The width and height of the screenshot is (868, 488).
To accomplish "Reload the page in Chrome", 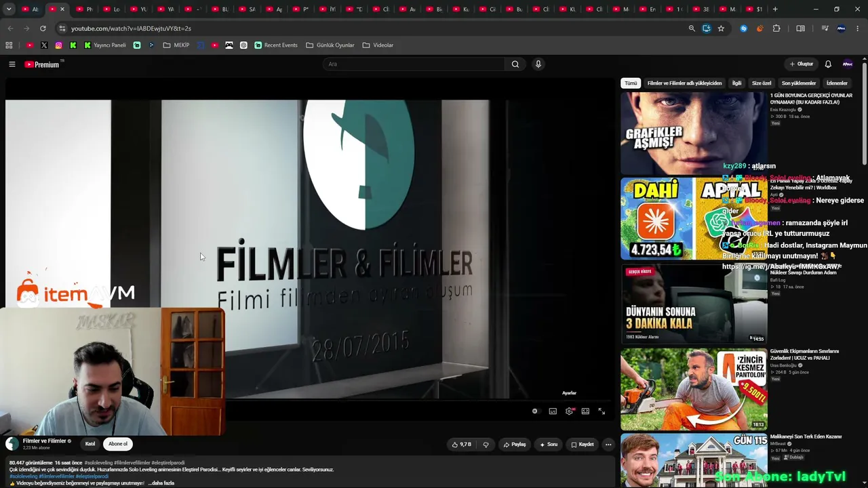I will [43, 28].
